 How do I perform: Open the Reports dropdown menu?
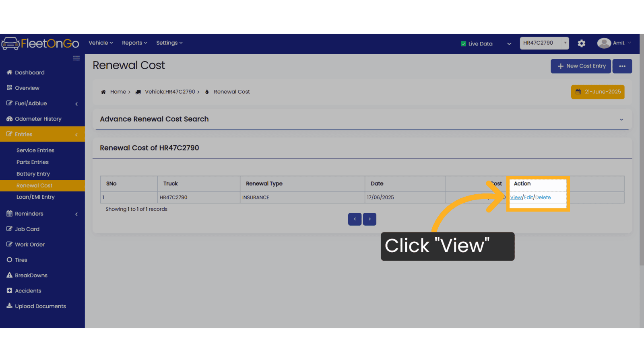[134, 43]
